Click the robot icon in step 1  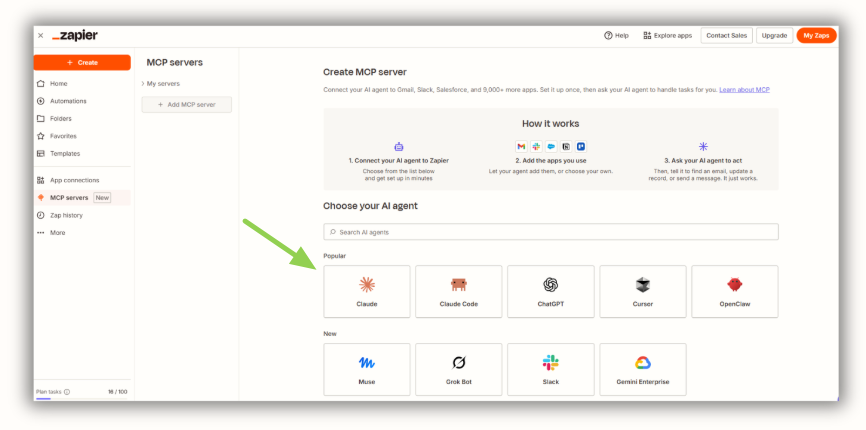coord(399,147)
